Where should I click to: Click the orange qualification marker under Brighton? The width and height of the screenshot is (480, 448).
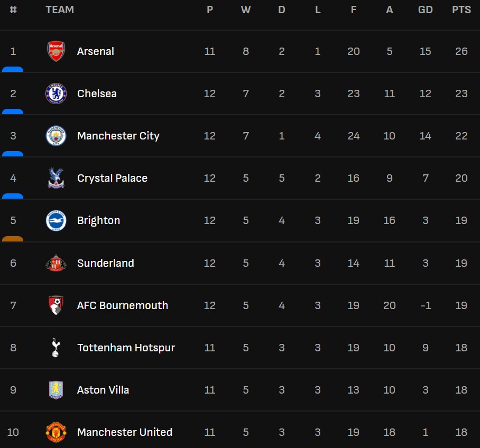click(x=13, y=239)
